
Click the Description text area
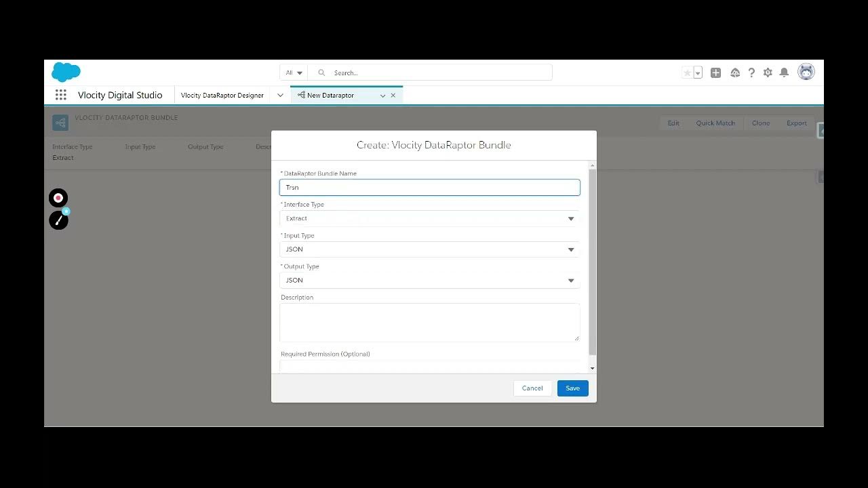click(x=430, y=322)
